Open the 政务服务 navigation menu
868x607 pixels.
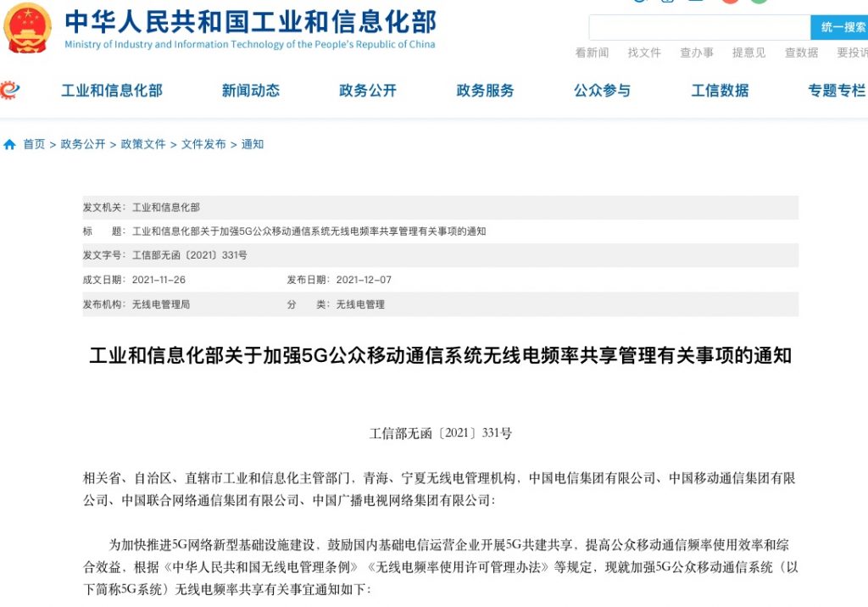tap(486, 90)
